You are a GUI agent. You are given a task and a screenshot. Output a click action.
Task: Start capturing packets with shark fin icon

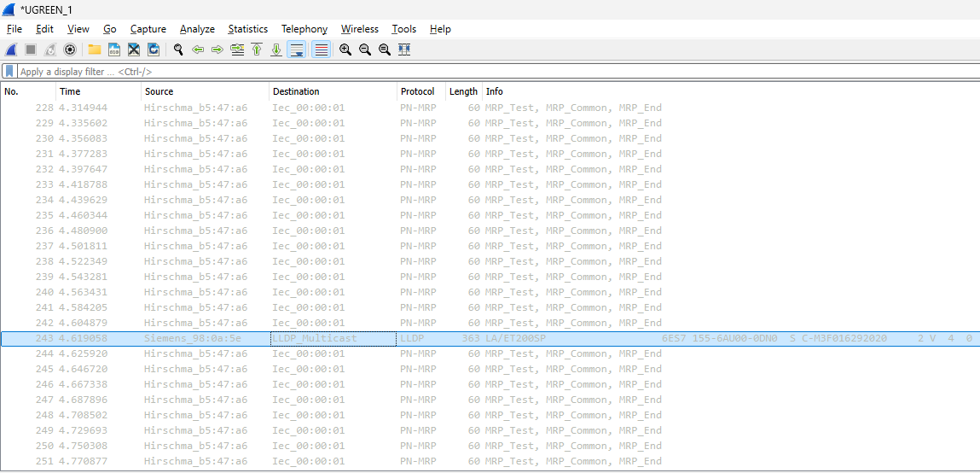tap(10, 50)
